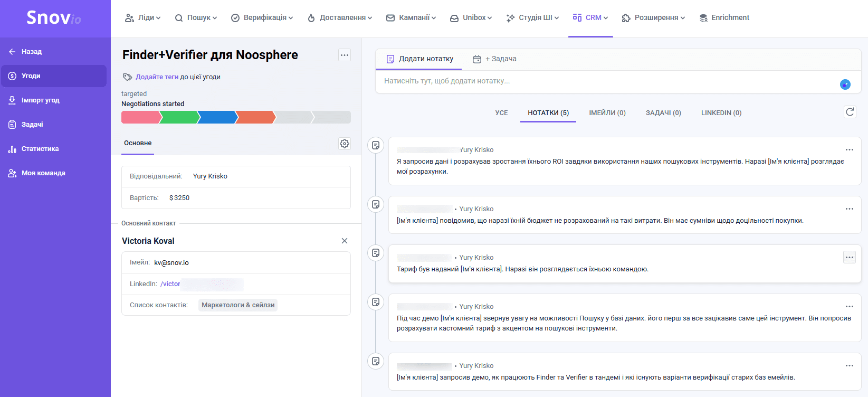The height and width of the screenshot is (397, 868).
Task: Expand the Доставлення dropdown menu
Action: [x=340, y=18]
